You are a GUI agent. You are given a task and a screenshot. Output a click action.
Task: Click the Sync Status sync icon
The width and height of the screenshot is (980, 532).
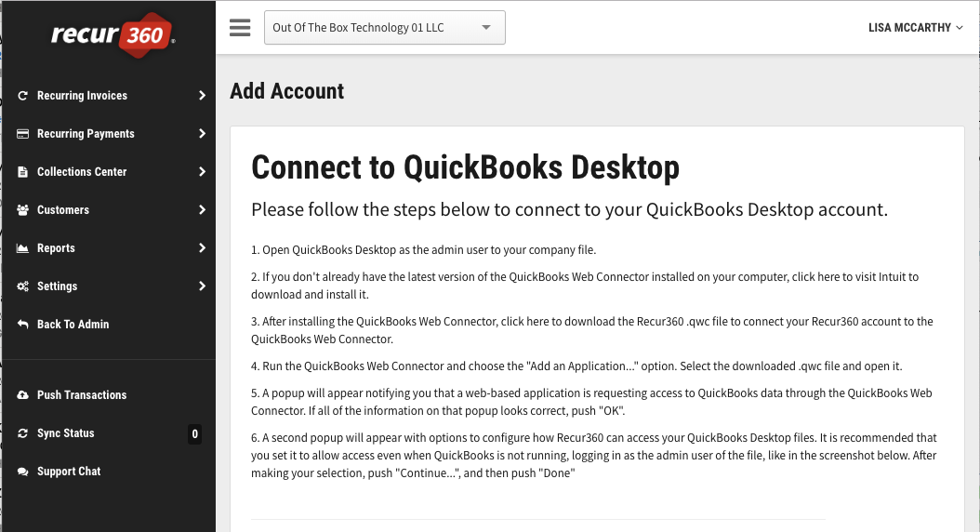22,433
